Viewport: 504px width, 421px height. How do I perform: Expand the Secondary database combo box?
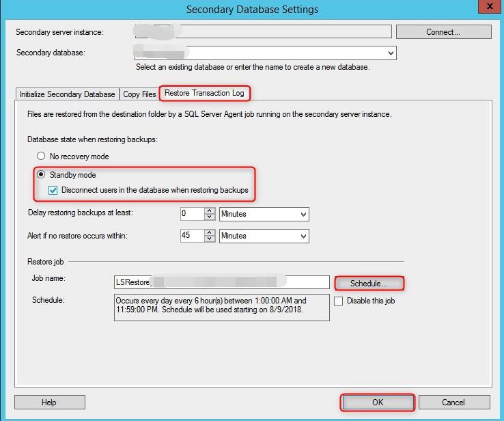point(390,53)
